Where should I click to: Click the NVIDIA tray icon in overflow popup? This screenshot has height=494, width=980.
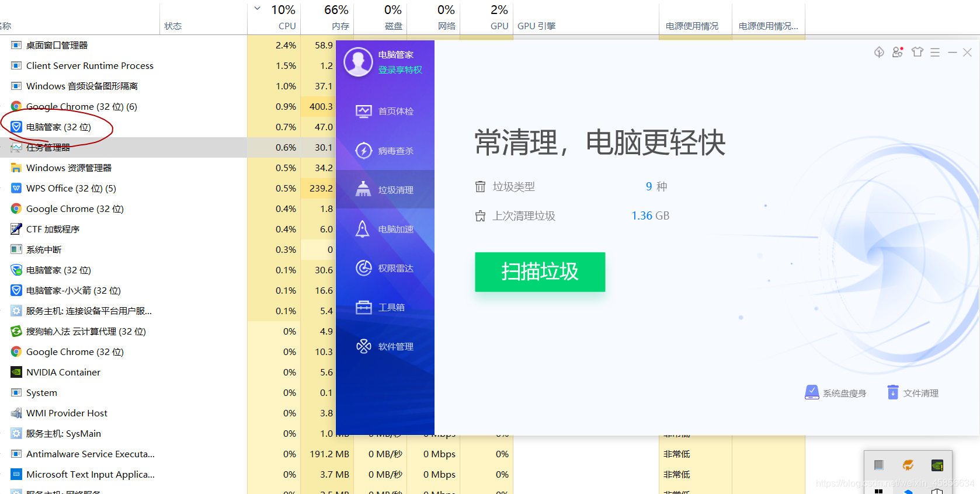(937, 465)
